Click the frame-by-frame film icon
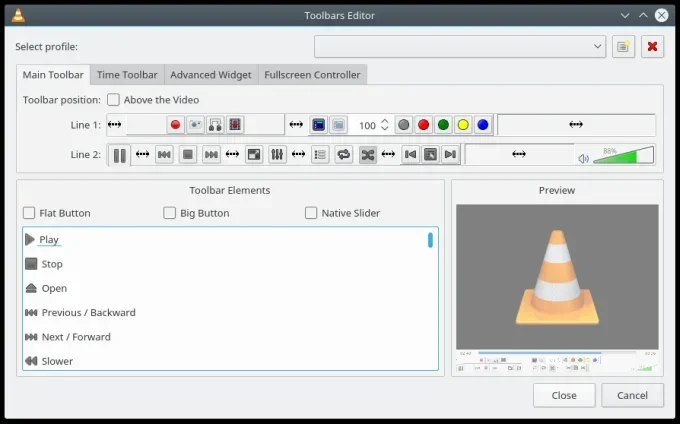 pos(235,125)
